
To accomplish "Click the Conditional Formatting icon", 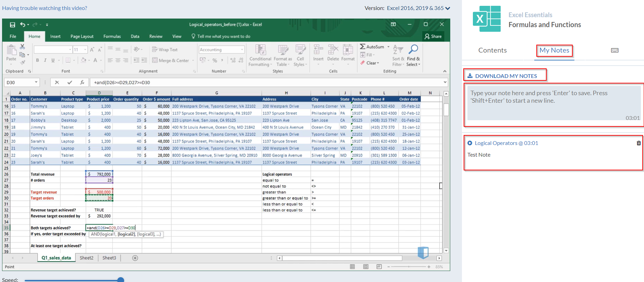I will (261, 50).
